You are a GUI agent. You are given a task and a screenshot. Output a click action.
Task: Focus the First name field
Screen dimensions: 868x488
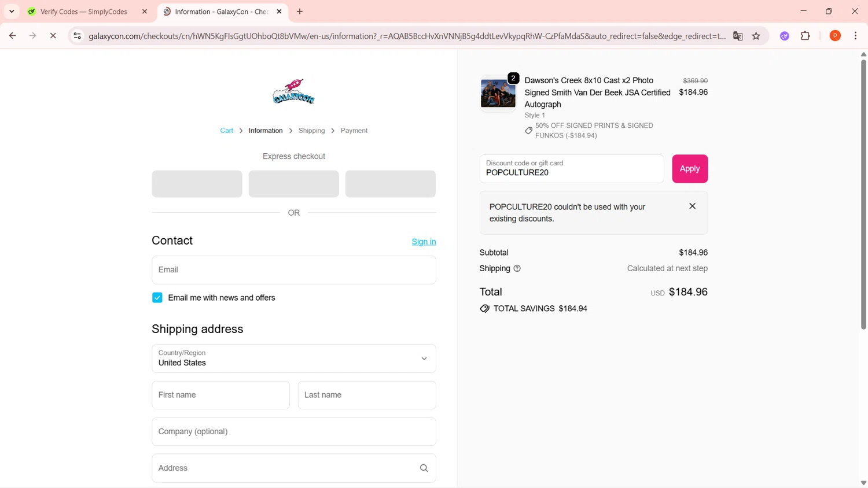tap(220, 395)
